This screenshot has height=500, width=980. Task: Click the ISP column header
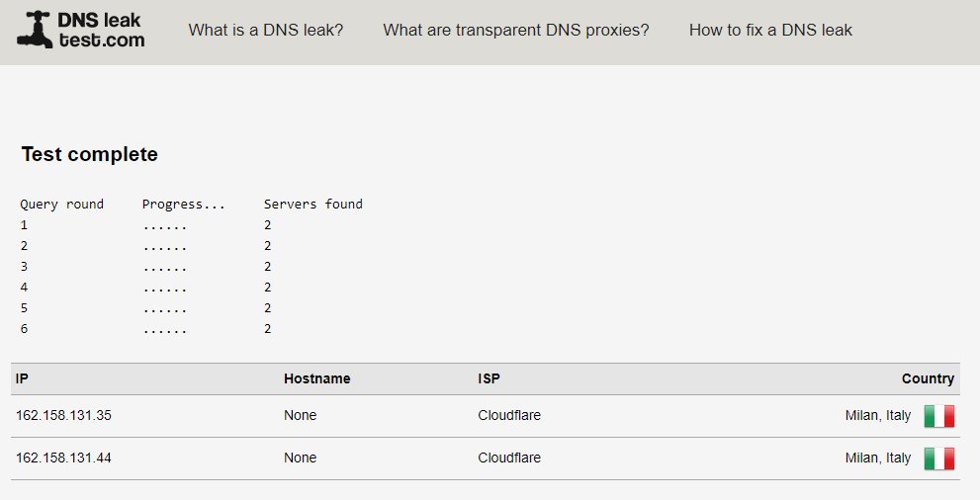(489, 378)
